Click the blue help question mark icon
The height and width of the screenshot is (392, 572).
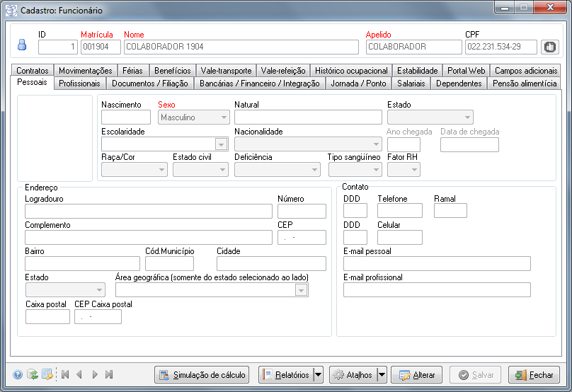18,374
